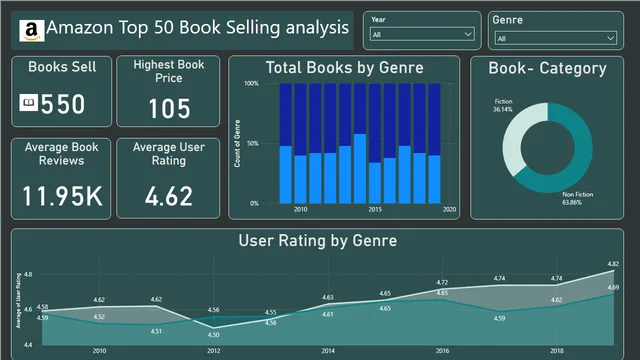Click the 4.55 data label on rating chart
This screenshot has width=640, height=360.
click(x=270, y=313)
